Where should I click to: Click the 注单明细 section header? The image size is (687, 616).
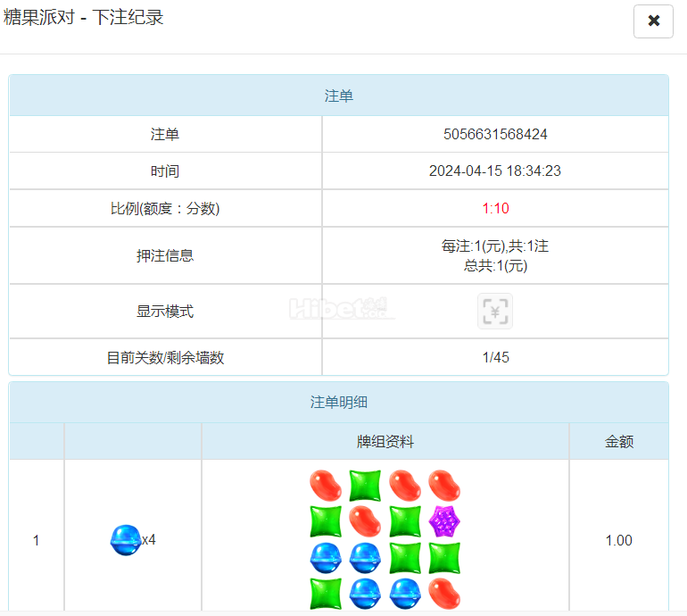[x=339, y=402]
